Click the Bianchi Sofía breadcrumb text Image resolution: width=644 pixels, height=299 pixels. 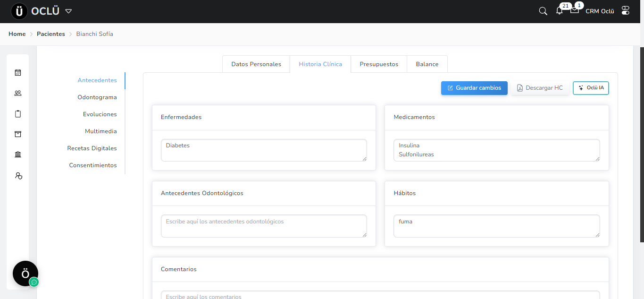coord(95,34)
